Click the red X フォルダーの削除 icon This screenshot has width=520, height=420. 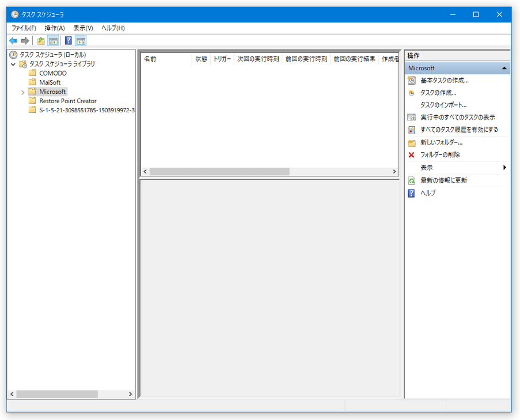click(412, 155)
